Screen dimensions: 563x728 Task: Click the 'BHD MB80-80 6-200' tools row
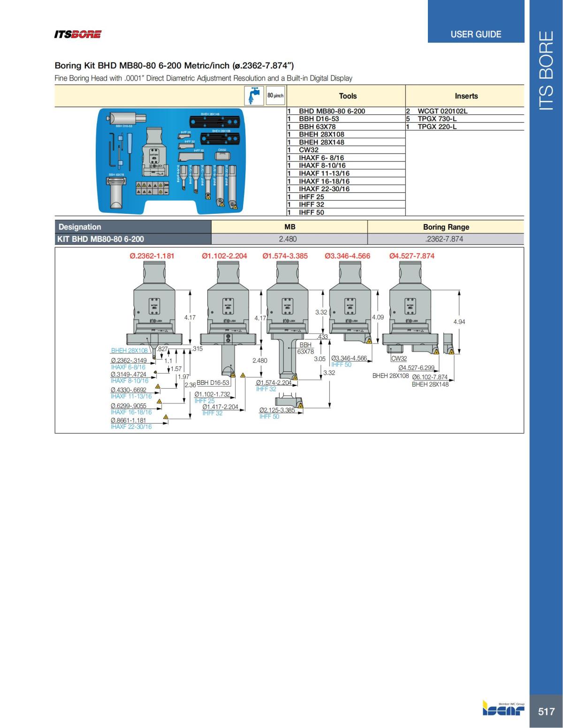coord(346,111)
